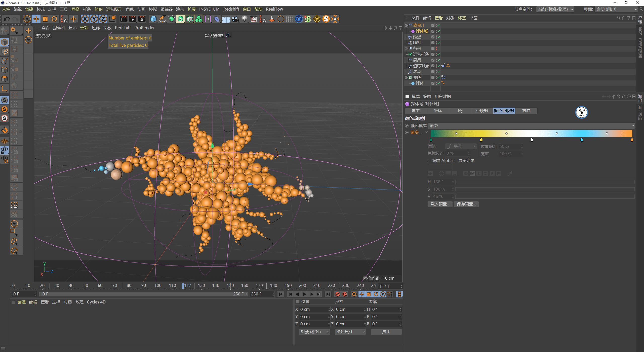This screenshot has height=352, width=644.
Task: Enable the 显示结果 checkbox
Action: pos(456,160)
